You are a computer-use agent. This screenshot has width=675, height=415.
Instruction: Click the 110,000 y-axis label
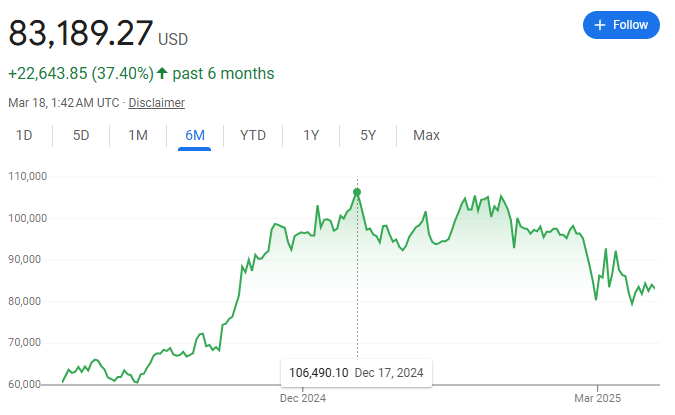click(x=28, y=177)
